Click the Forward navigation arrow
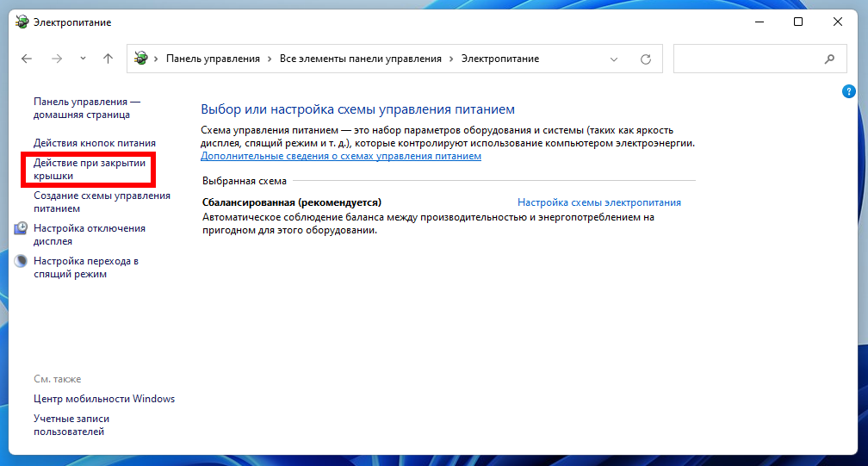Viewport: 868px width, 466px height. coord(57,59)
